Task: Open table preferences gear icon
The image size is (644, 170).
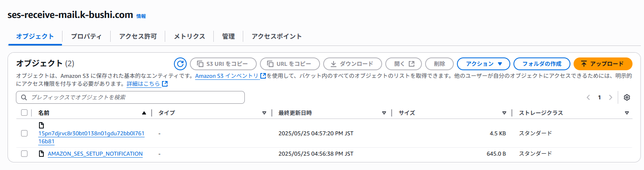Action: coord(627,97)
